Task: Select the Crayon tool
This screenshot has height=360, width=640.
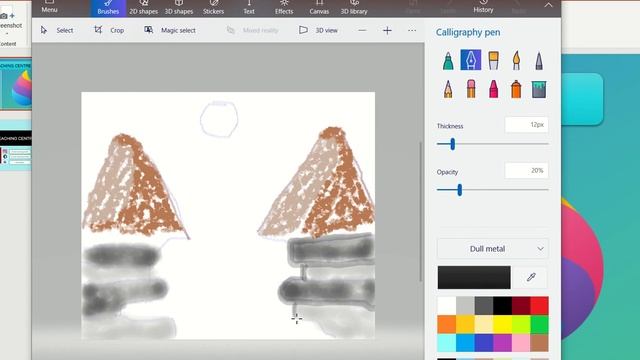Action: [x=493, y=89]
